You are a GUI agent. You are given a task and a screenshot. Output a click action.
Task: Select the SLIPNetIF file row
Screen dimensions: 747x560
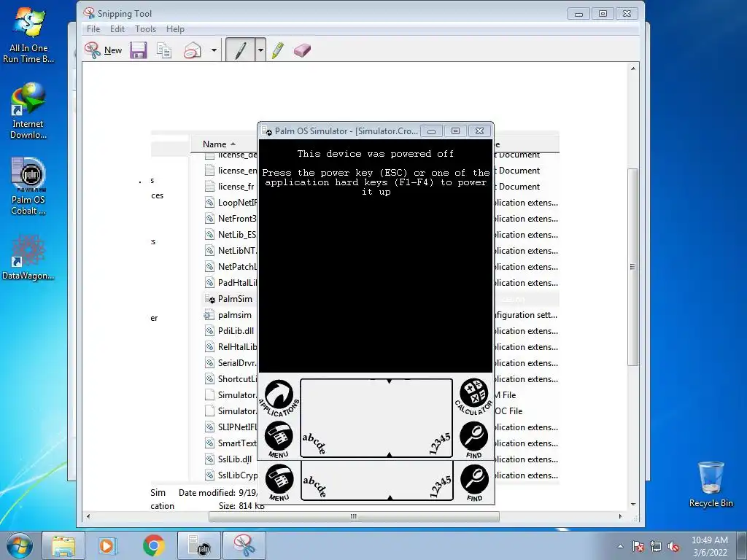pyautogui.click(x=230, y=427)
